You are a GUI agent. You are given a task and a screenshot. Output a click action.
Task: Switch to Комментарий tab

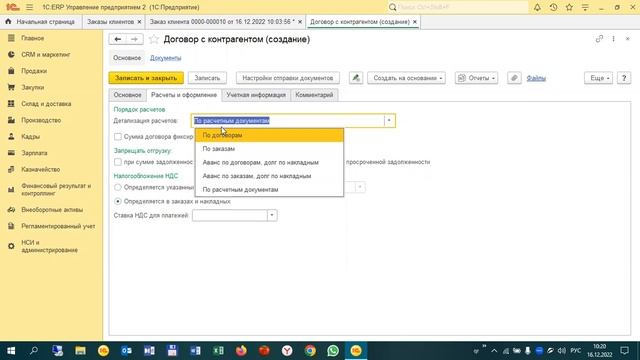[314, 95]
